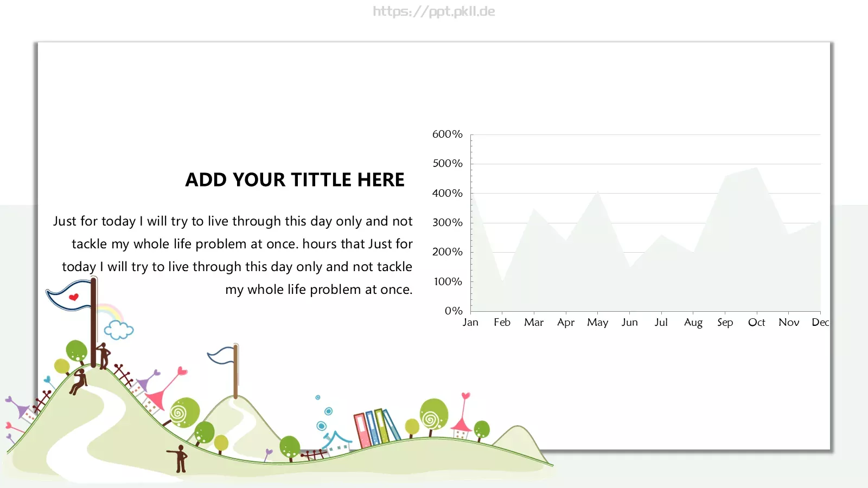The image size is (868, 488).
Task: Click the Jan label on the chart axis
Action: click(470, 323)
